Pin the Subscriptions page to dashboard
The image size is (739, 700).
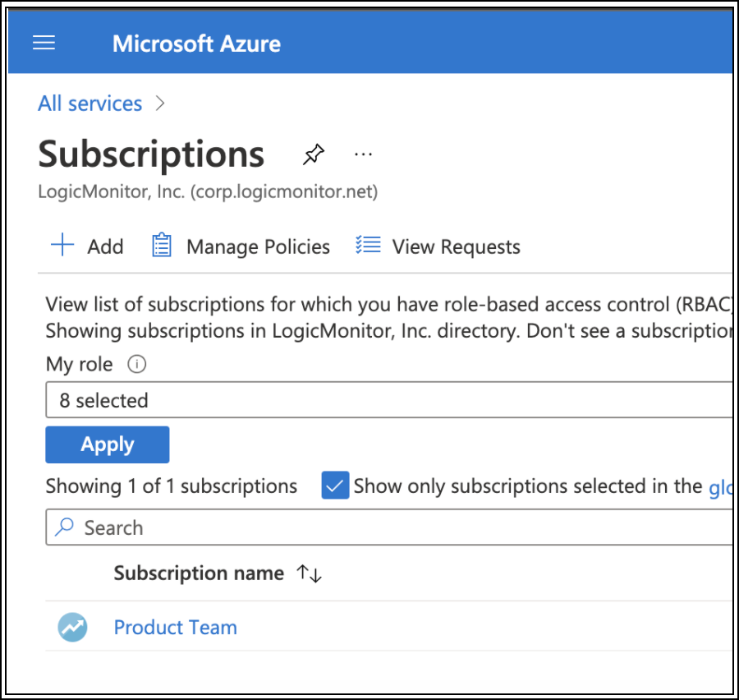pyautogui.click(x=314, y=154)
